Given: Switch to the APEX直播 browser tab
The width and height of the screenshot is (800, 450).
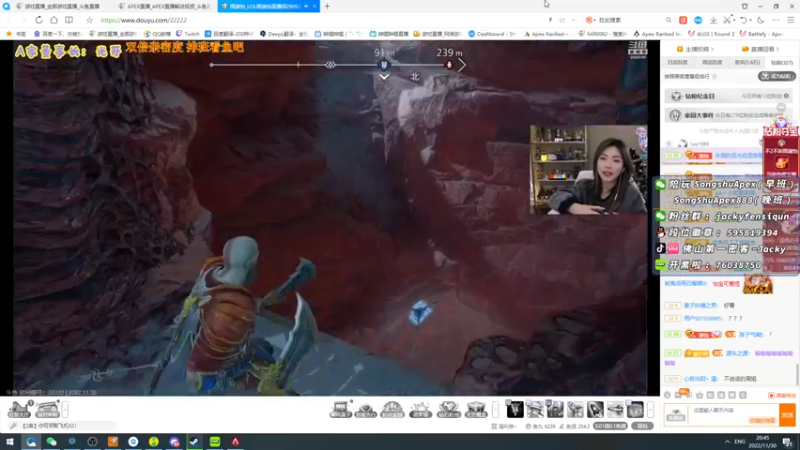Looking at the screenshot, I should coord(165,6).
